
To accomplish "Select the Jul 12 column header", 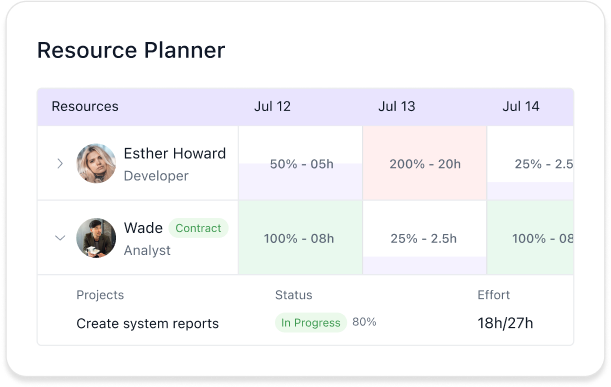I will click(272, 106).
